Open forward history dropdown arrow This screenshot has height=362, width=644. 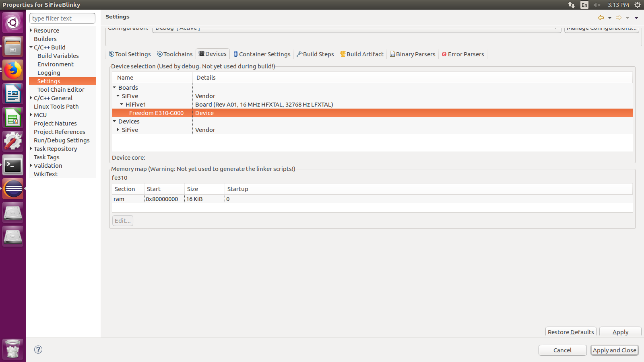tap(627, 18)
